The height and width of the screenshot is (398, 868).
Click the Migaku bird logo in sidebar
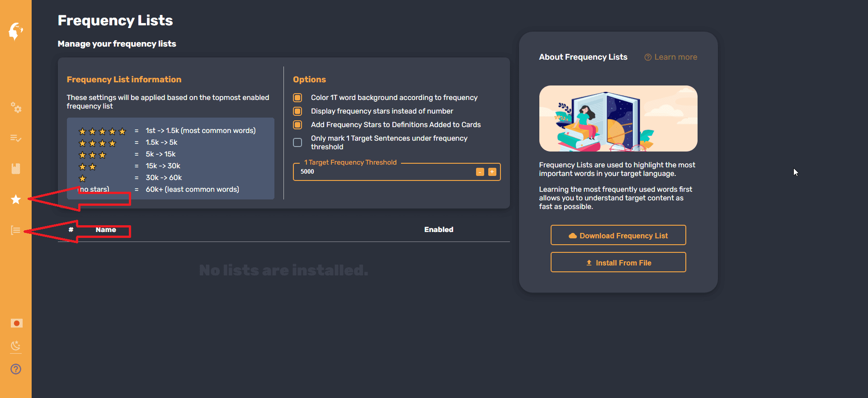[16, 31]
